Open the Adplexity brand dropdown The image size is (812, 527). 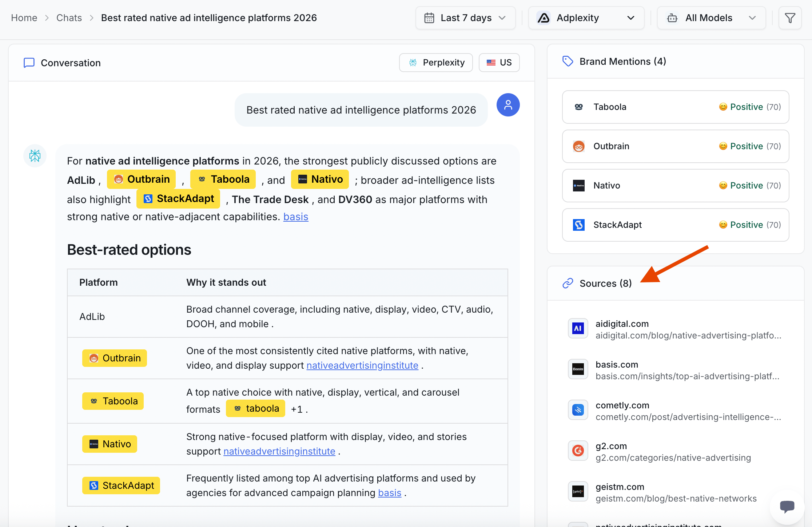[586, 18]
